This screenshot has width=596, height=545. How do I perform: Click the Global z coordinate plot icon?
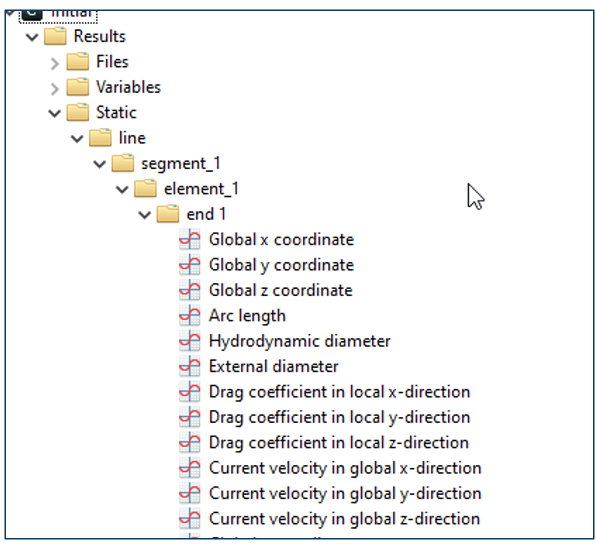(x=190, y=290)
